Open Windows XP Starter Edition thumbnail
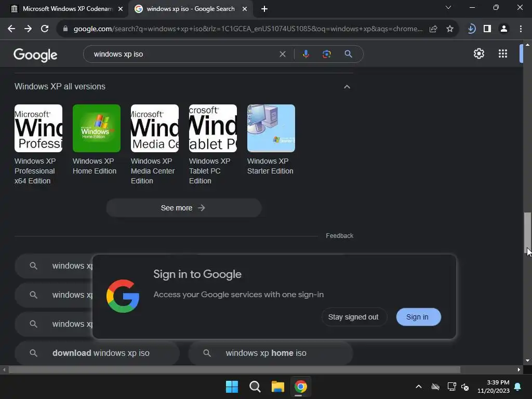This screenshot has height=399, width=532. coord(271,128)
